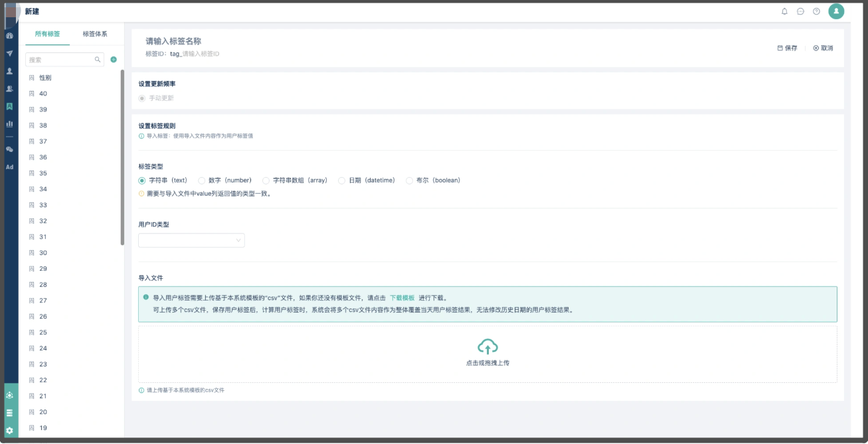Click the 保存 save button
The width and height of the screenshot is (868, 444).
(787, 48)
